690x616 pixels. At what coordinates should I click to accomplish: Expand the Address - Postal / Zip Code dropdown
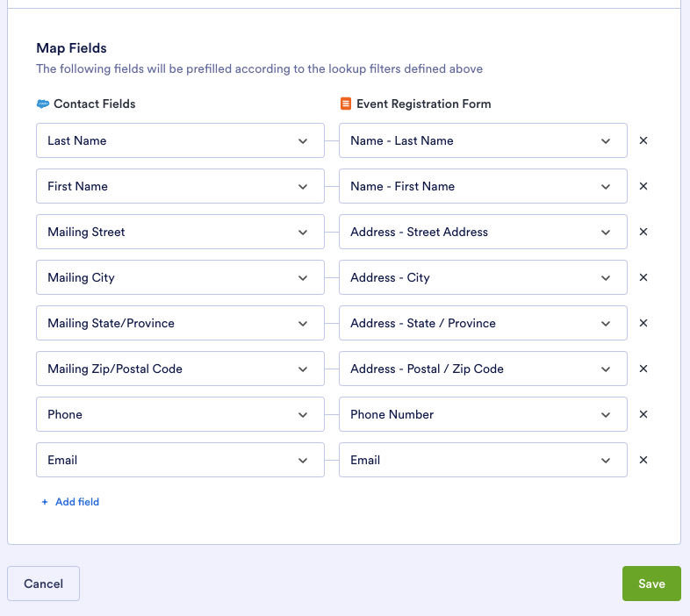pyautogui.click(x=483, y=369)
